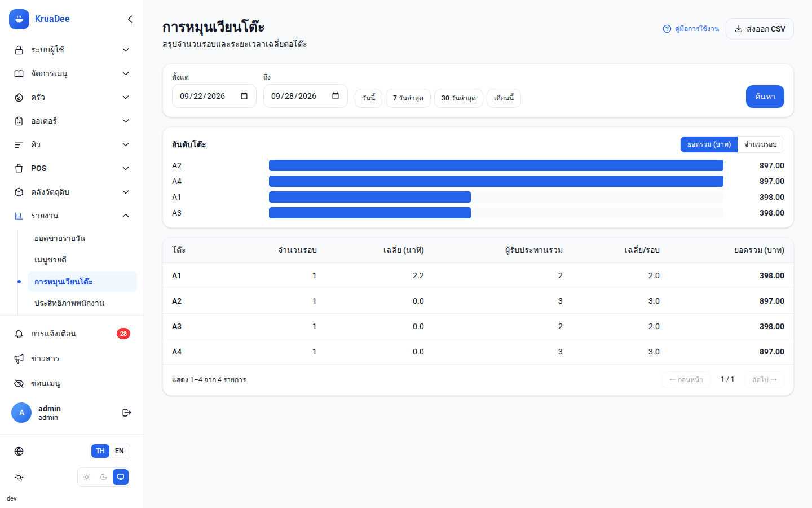Select dark theme moon button
The image size is (812, 508).
click(x=104, y=477)
